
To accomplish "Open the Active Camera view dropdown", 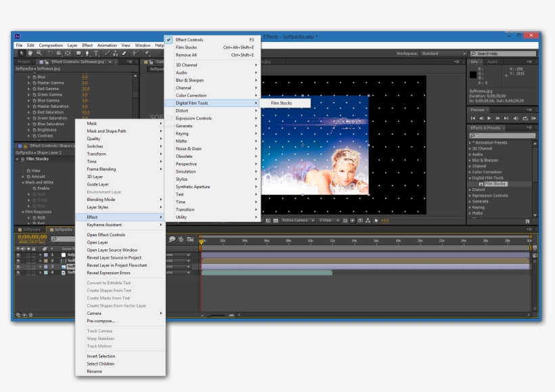I will [x=296, y=220].
